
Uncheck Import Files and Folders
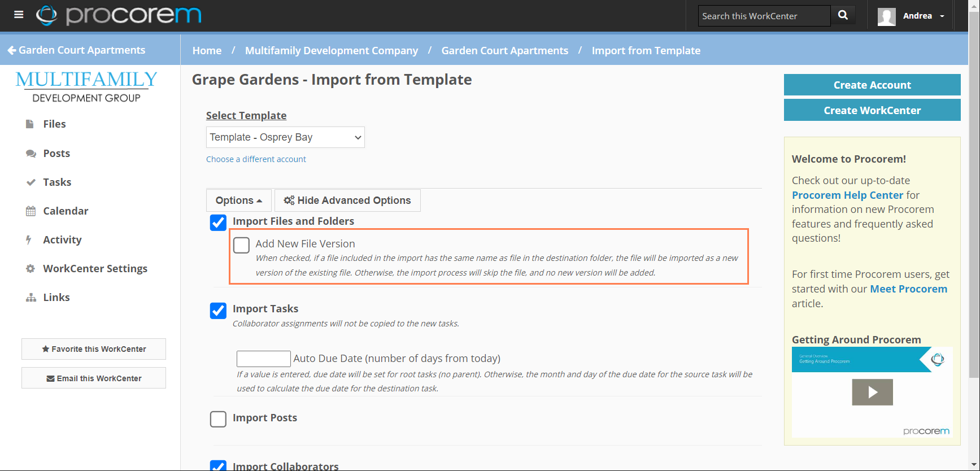(x=218, y=223)
